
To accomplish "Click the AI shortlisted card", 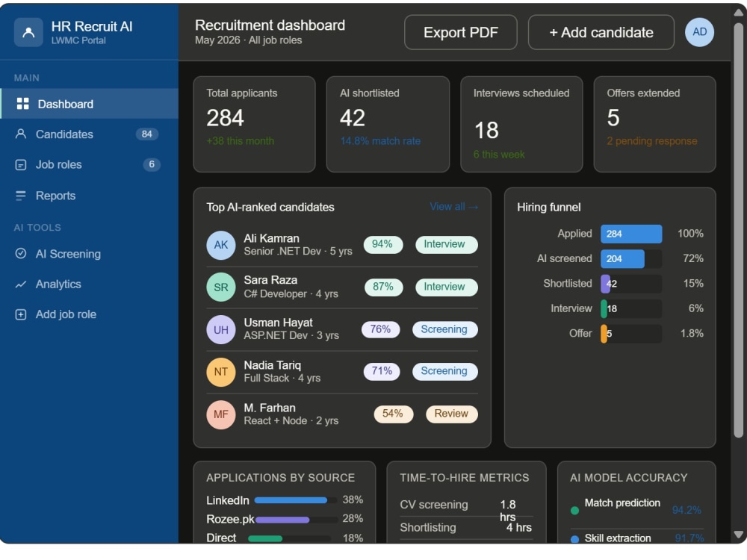I will (388, 124).
